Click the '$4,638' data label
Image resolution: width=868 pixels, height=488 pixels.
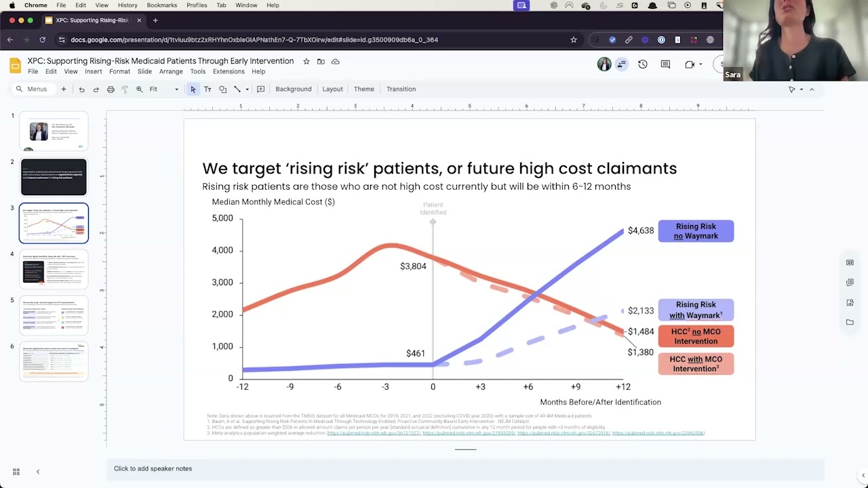pyautogui.click(x=641, y=230)
